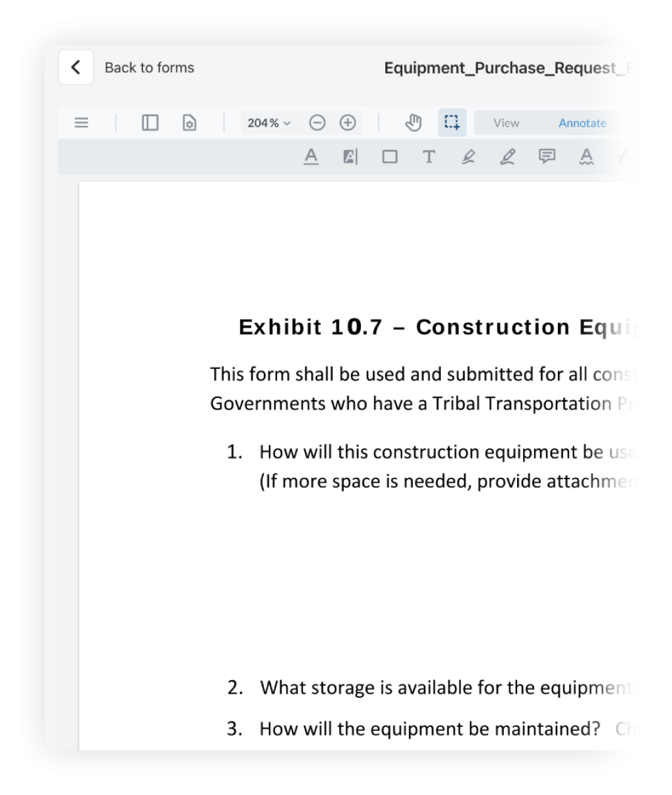Choose the rectangle shape tool

(x=390, y=156)
